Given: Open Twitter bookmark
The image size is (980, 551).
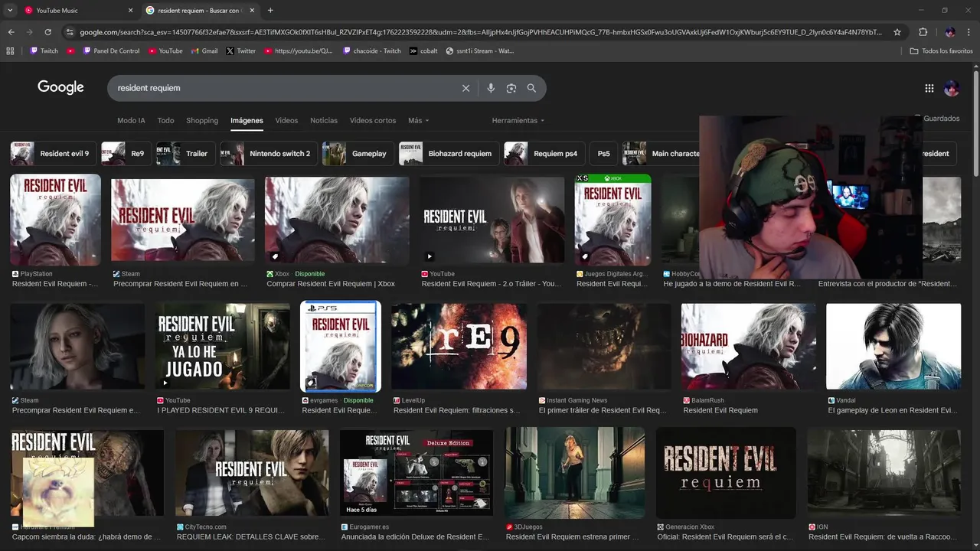Looking at the screenshot, I should pos(241,51).
